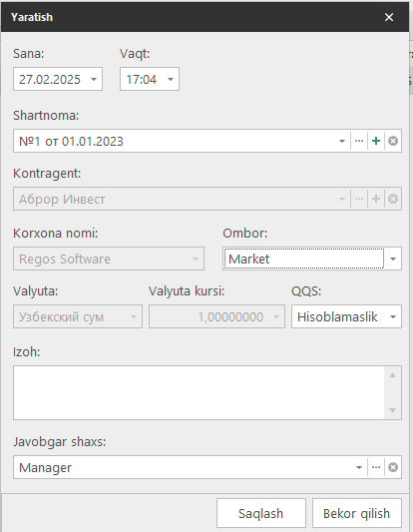Click the Kontragent plus icon
Image resolution: width=413 pixels, height=532 pixels.
pyautogui.click(x=376, y=199)
